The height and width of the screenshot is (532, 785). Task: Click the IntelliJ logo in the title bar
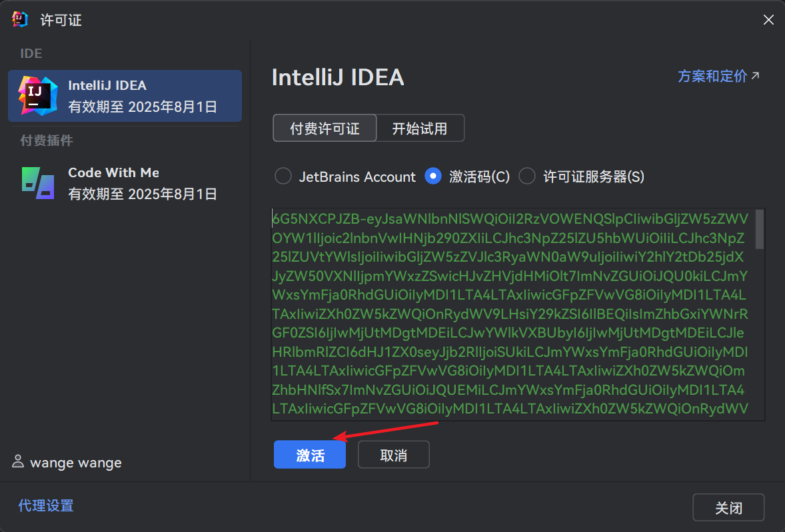pyautogui.click(x=20, y=20)
